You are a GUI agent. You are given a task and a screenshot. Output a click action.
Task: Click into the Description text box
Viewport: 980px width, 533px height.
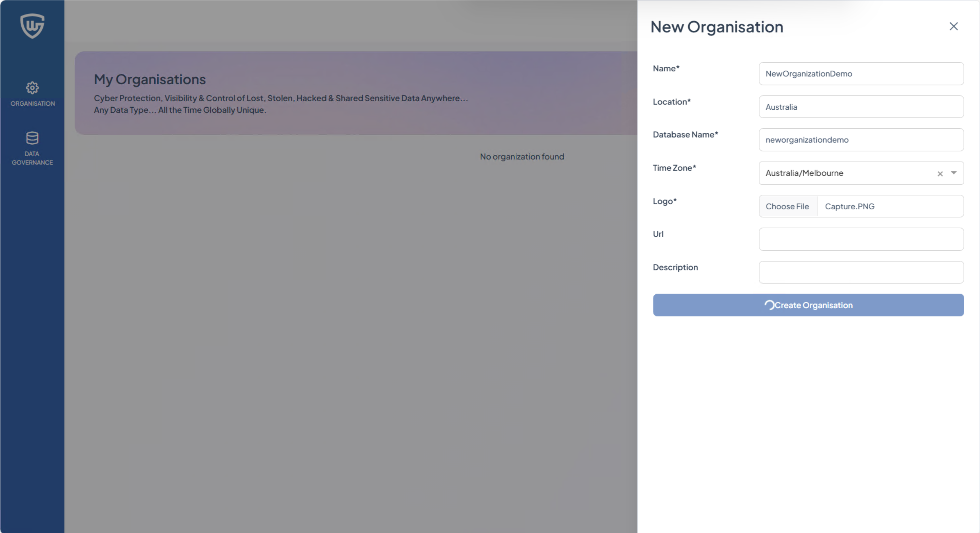[860, 272]
